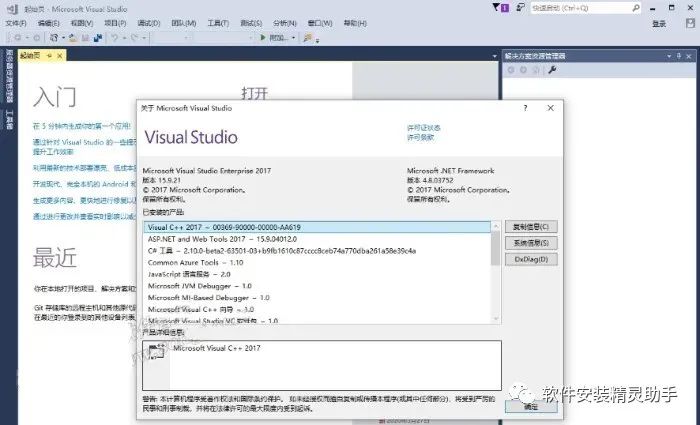Open the solution platform combo box

224,38
